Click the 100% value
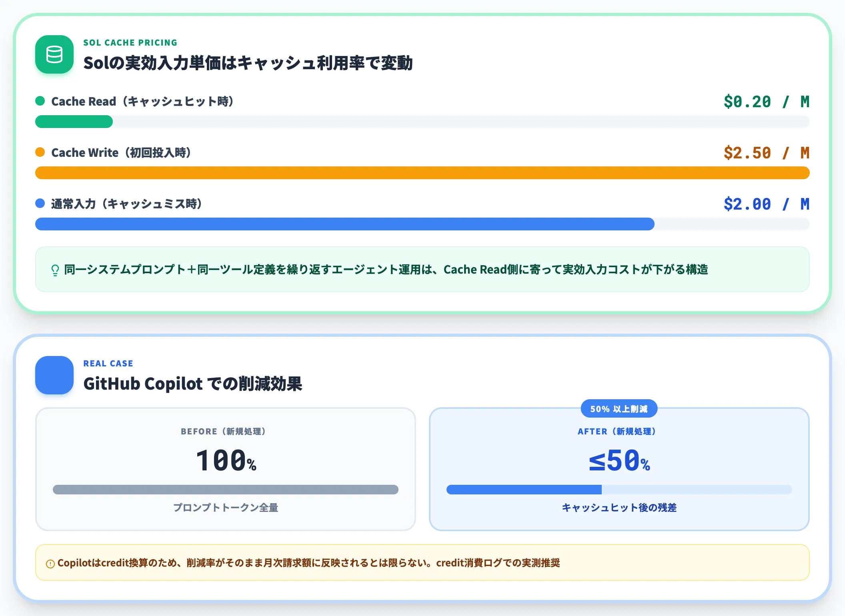This screenshot has width=845, height=616. 226,460
